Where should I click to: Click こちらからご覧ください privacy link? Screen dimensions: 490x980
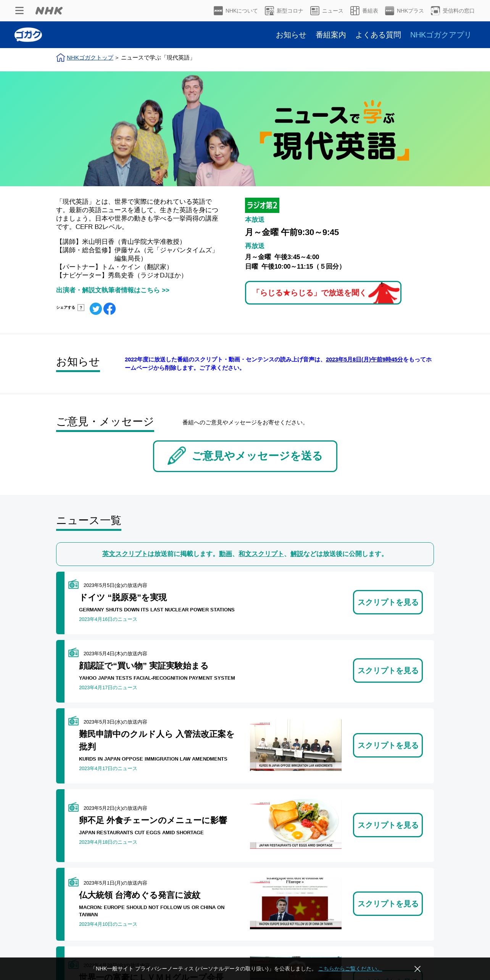coord(350,969)
